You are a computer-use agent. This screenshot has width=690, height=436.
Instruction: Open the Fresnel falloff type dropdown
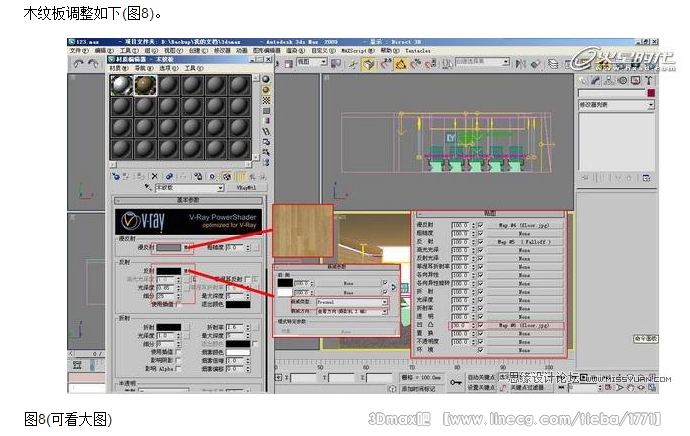(385, 302)
